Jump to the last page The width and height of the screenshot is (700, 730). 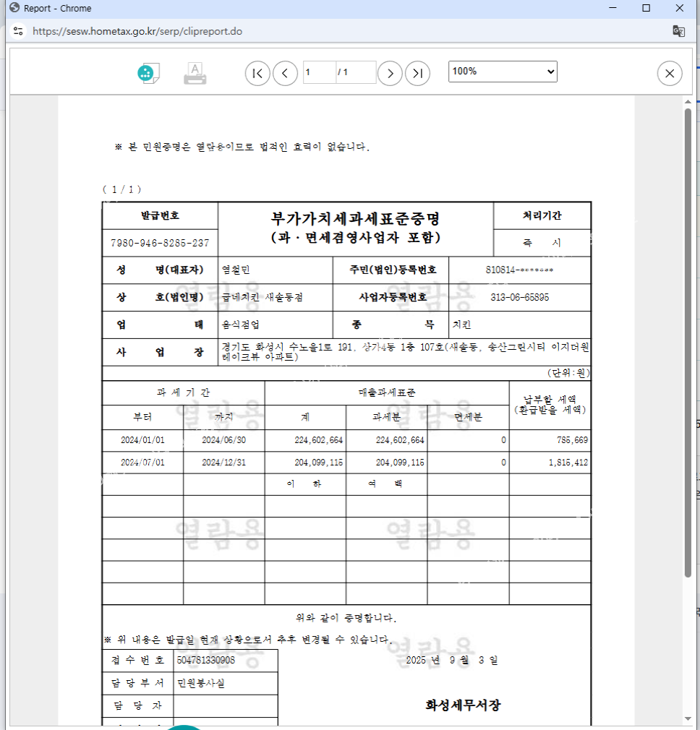click(417, 73)
